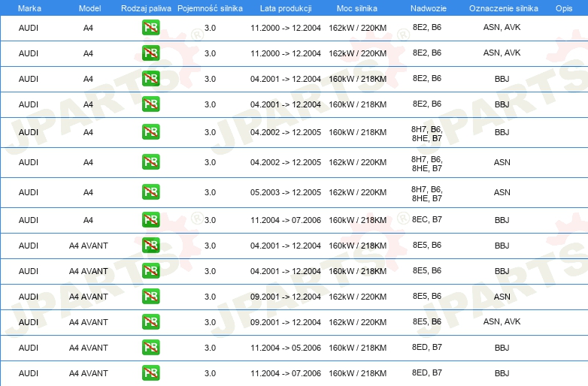Select the '8EC, B7' body cell
Screen dimensions: 588x386
click(427, 219)
